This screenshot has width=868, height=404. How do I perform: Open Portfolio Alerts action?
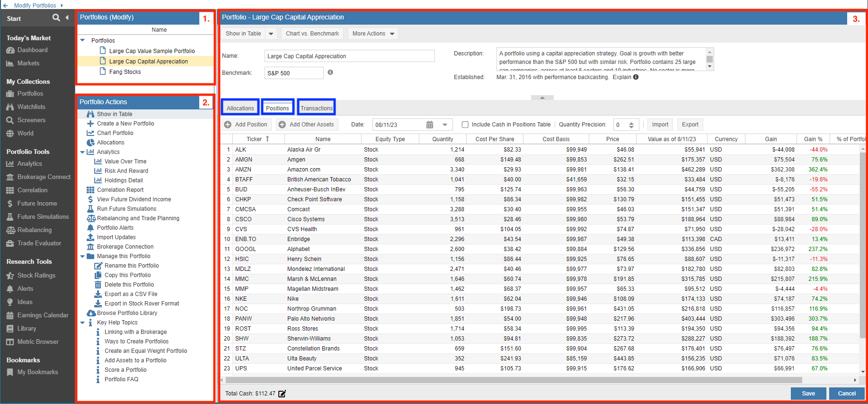tap(115, 228)
